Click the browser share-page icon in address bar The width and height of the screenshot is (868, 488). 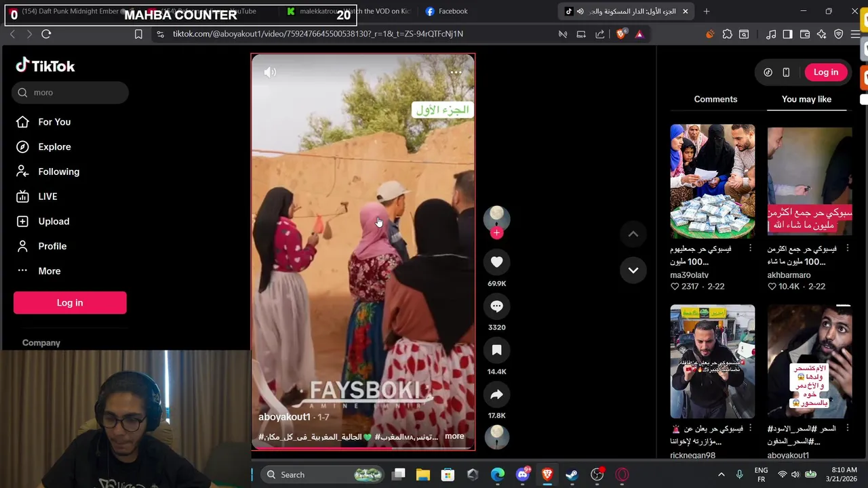pyautogui.click(x=599, y=34)
